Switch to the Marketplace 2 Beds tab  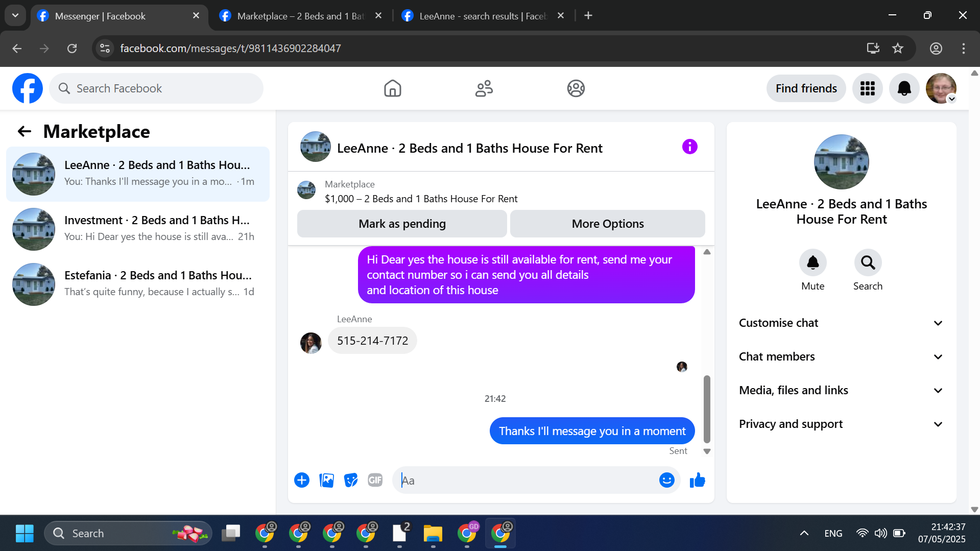point(301,16)
